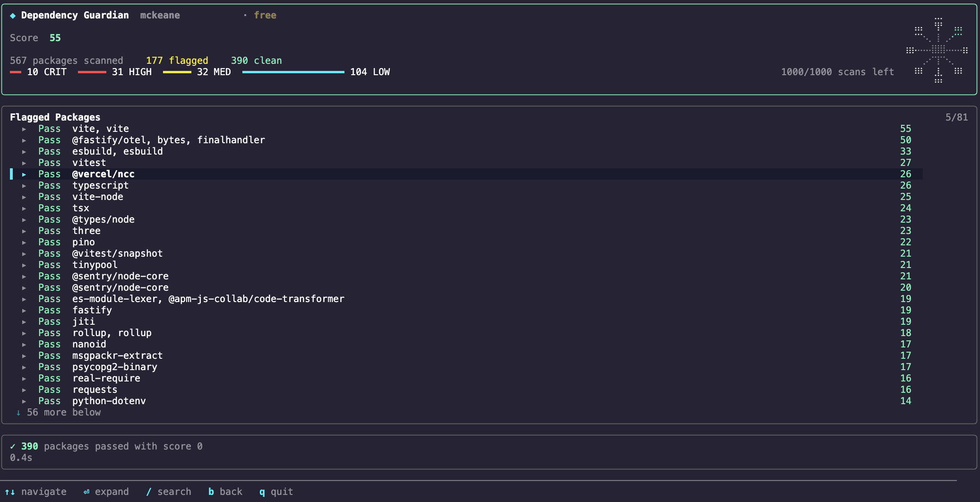The width and height of the screenshot is (980, 502).
Task: Expand the esbuild, esbuild row arrow
Action: [24, 151]
